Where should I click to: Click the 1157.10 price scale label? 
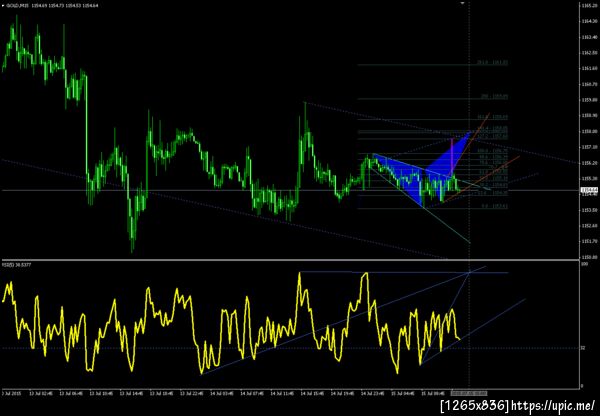click(589, 147)
